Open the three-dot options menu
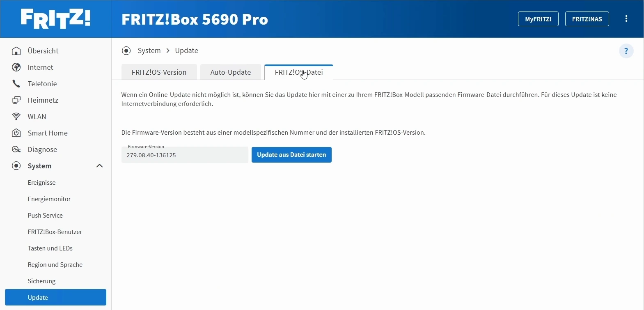 pyautogui.click(x=626, y=19)
